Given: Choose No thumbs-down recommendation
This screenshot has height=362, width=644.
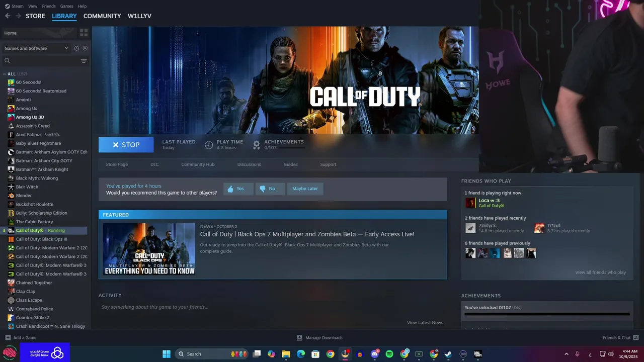Looking at the screenshot, I should point(270,189).
